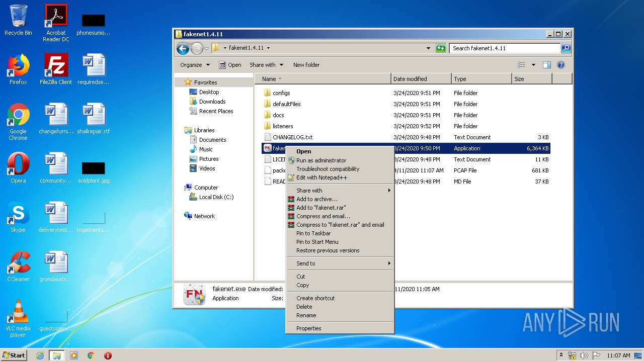
Task: Launch FileZilla Client shortcut
Action: tap(56, 69)
